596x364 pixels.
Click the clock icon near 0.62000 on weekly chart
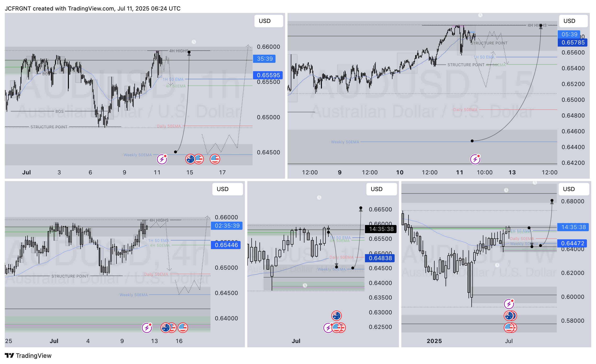[x=497, y=265]
